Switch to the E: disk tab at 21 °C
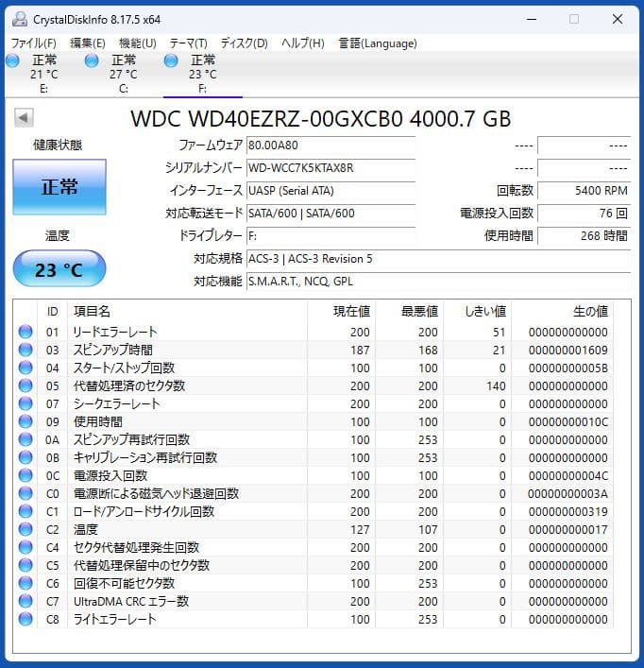The image size is (644, 668). [44, 74]
